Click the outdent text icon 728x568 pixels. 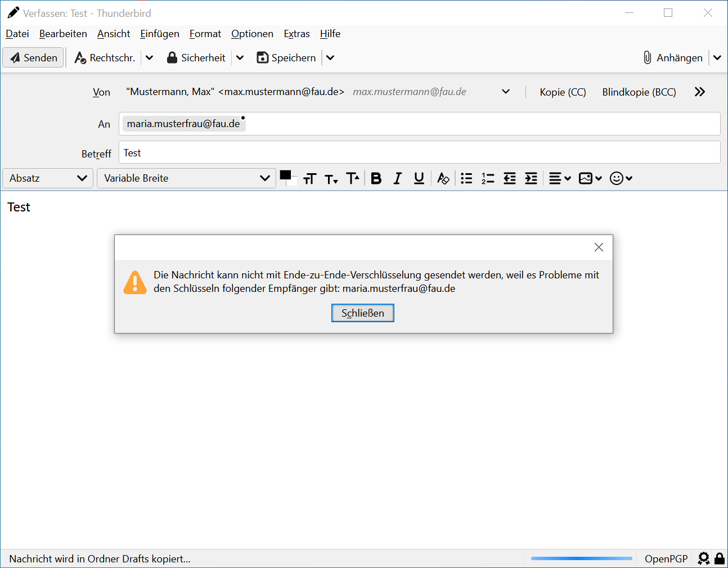[510, 178]
